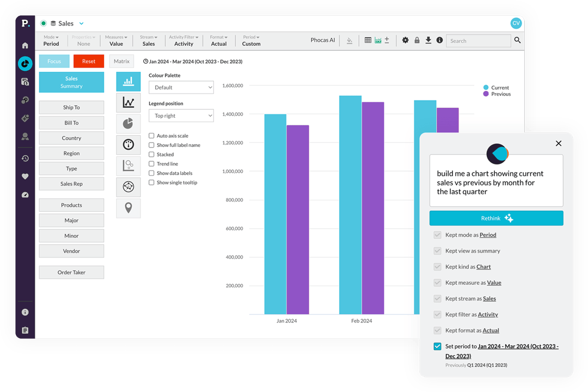Image resolution: width=588 pixels, height=392 pixels.
Task: Open the gauge chart type
Action: coord(128,144)
